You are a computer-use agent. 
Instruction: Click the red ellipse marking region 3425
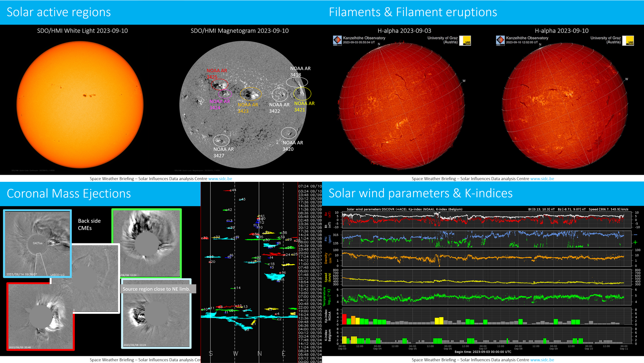click(x=220, y=84)
